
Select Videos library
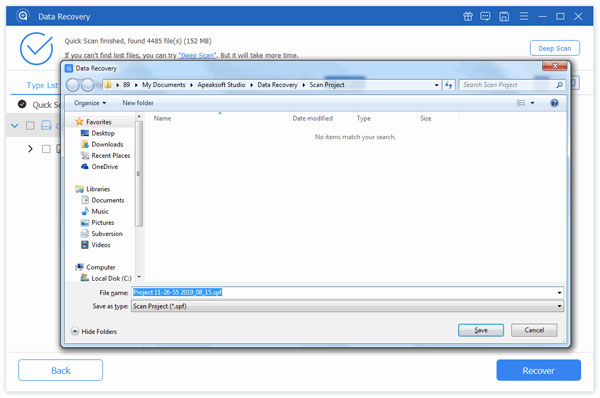100,245
